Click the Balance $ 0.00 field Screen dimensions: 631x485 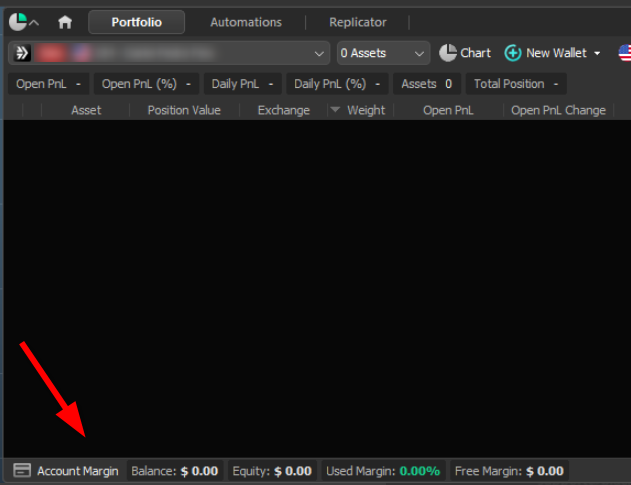click(x=175, y=471)
